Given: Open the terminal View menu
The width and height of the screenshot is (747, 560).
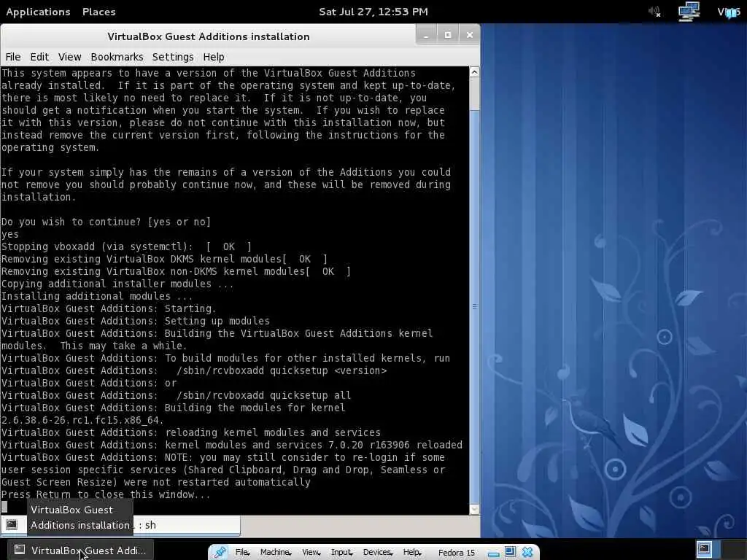Looking at the screenshot, I should pyautogui.click(x=69, y=57).
